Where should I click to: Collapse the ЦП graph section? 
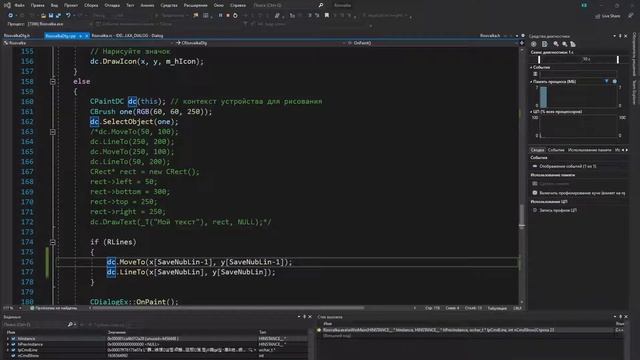531,111
